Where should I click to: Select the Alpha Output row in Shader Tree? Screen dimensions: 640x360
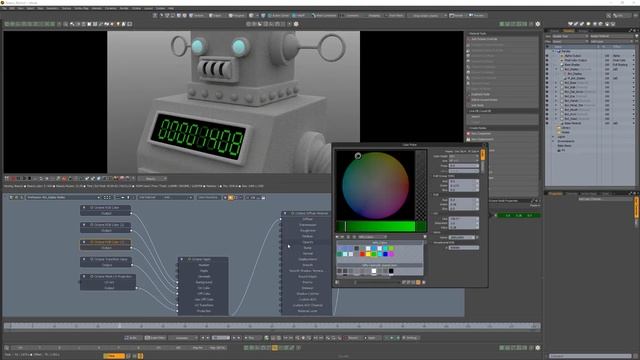tap(573, 56)
